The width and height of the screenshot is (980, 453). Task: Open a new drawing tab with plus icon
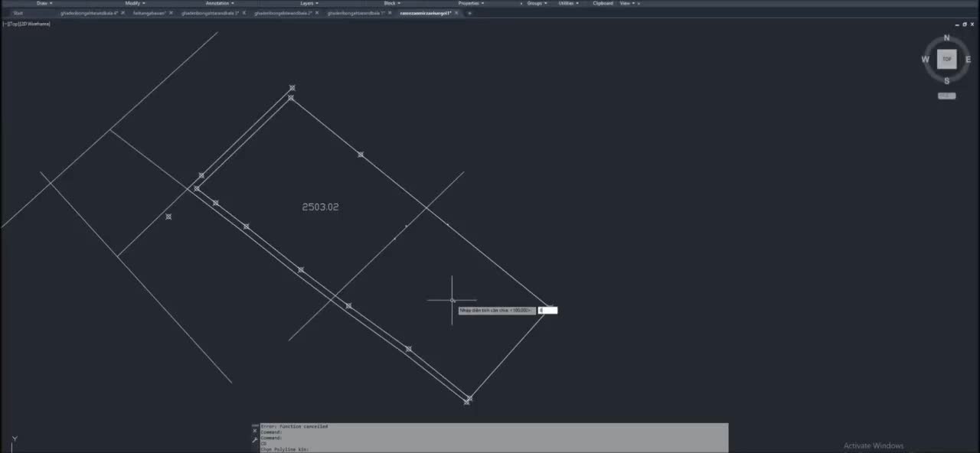(x=469, y=13)
